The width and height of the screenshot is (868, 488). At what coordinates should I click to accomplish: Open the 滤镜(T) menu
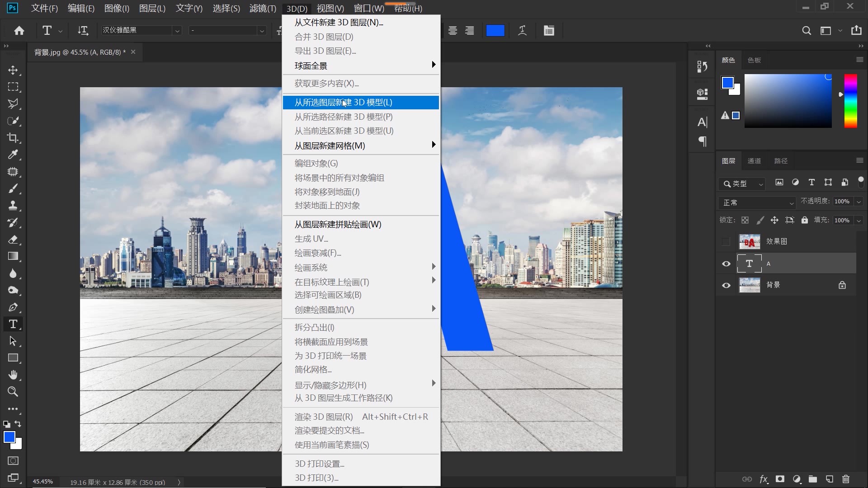coord(263,8)
